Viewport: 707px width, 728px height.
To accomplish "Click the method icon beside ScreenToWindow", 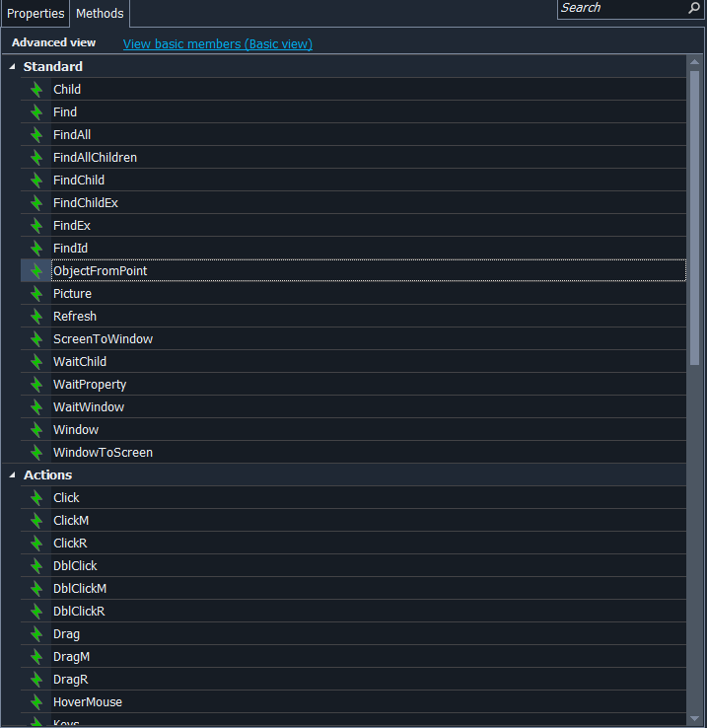I will [36, 339].
